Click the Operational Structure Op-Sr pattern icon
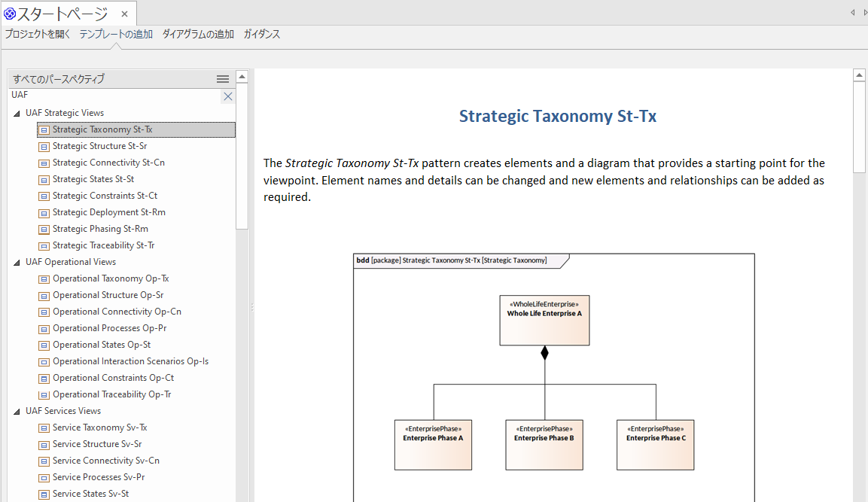This screenshot has width=868, height=502. [x=44, y=296]
